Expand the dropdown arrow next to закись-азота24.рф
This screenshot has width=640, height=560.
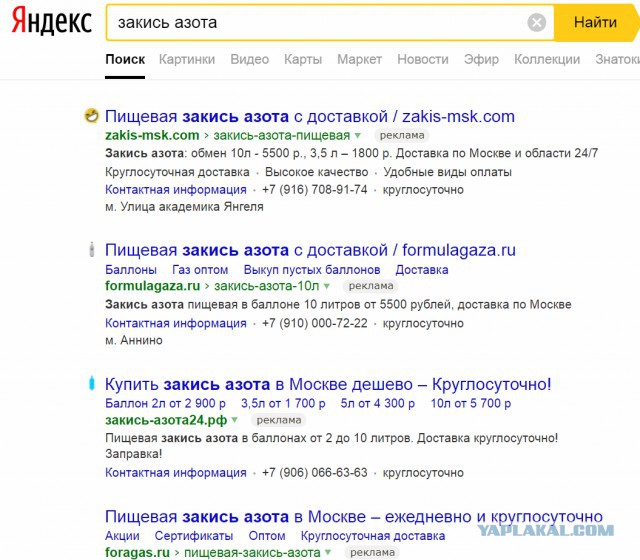point(234,420)
